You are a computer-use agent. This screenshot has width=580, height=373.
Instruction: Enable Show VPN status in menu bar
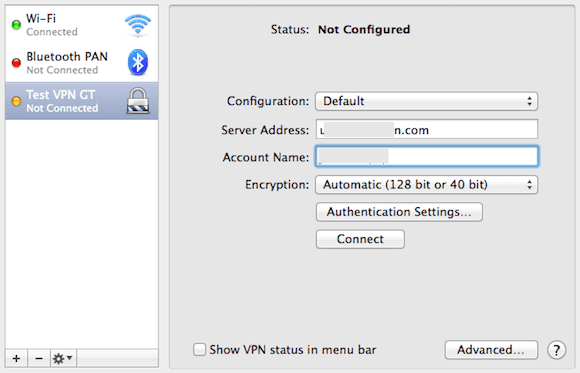coord(199,349)
